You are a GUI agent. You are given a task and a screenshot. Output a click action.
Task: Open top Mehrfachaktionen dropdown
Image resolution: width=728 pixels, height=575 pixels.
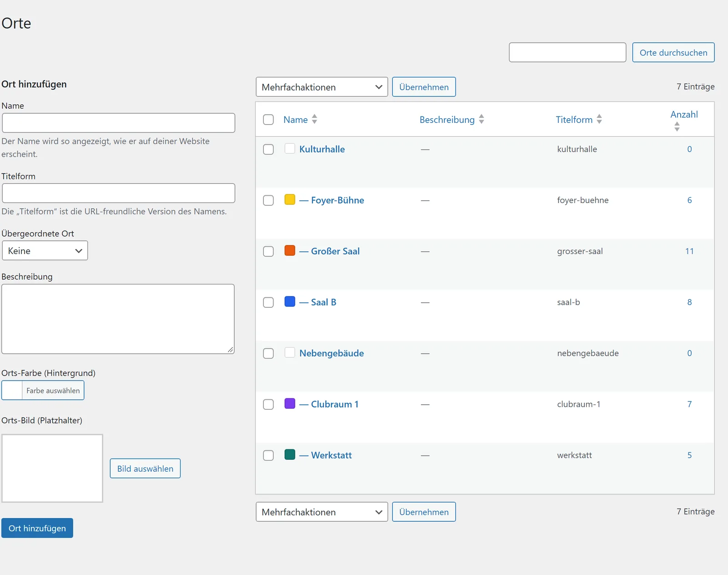click(x=322, y=87)
